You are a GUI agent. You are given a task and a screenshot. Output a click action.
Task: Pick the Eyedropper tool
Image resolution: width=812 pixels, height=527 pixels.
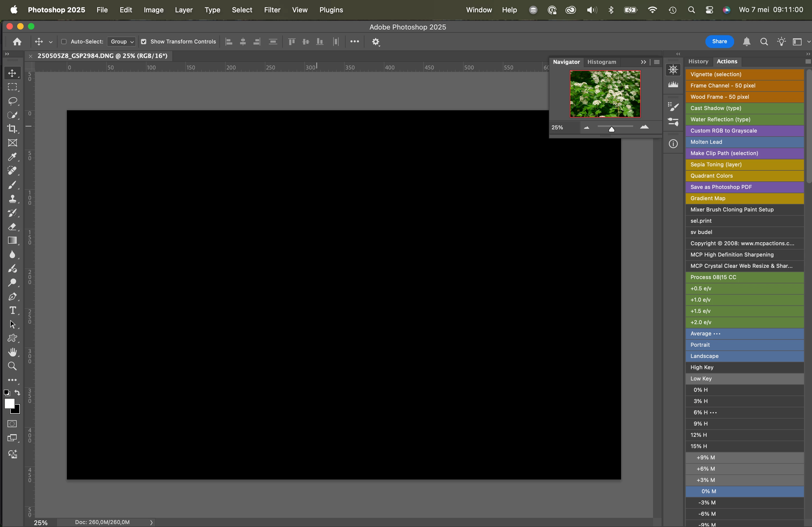click(13, 157)
